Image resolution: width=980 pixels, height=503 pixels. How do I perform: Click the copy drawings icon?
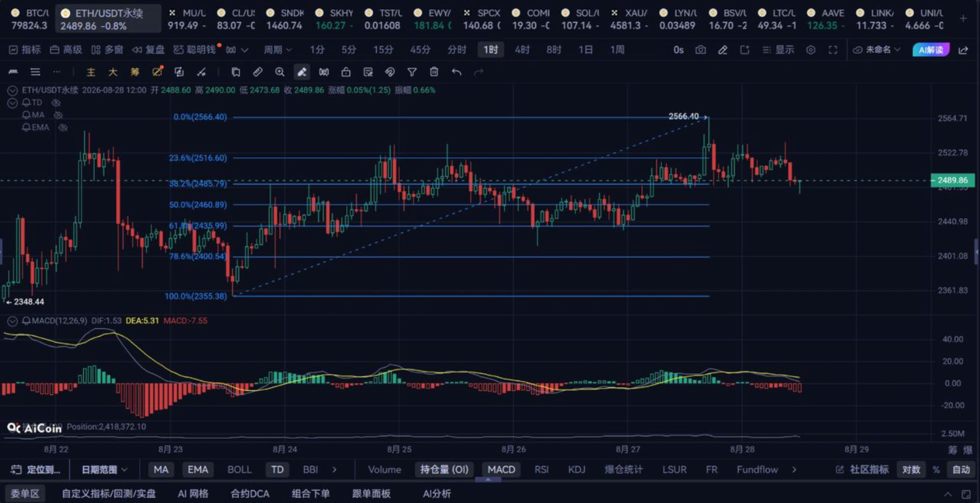[235, 72]
